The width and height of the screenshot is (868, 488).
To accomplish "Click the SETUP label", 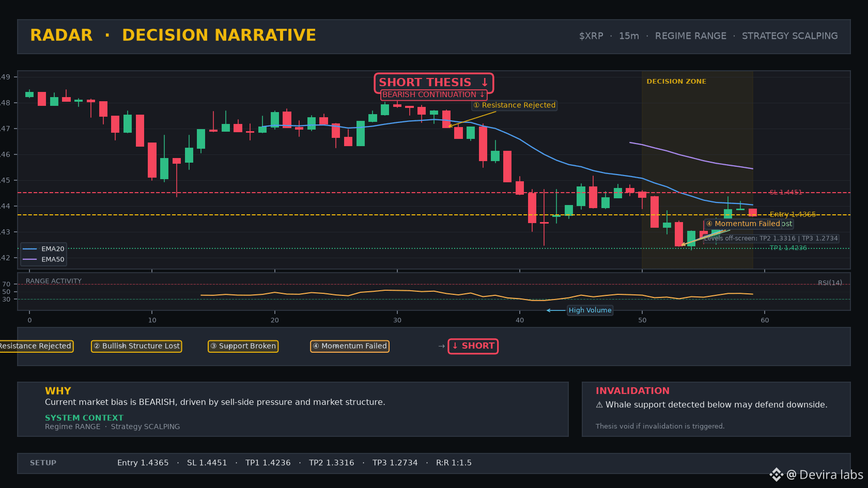I will click(43, 463).
